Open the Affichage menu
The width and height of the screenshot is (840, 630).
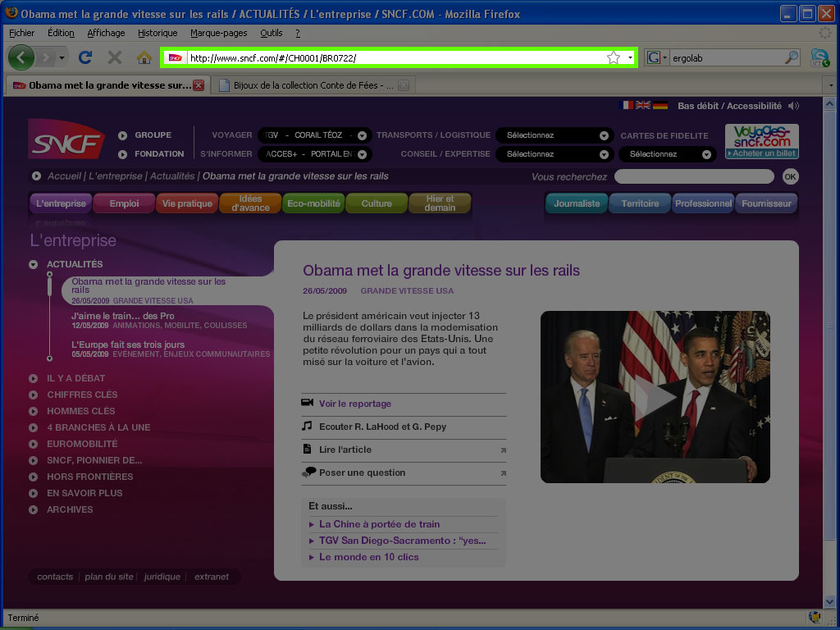106,33
